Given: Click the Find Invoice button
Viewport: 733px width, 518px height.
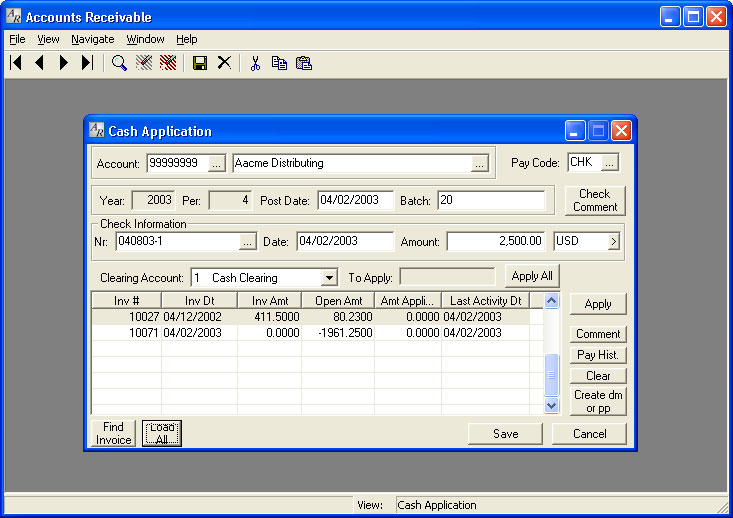Looking at the screenshot, I should (113, 433).
